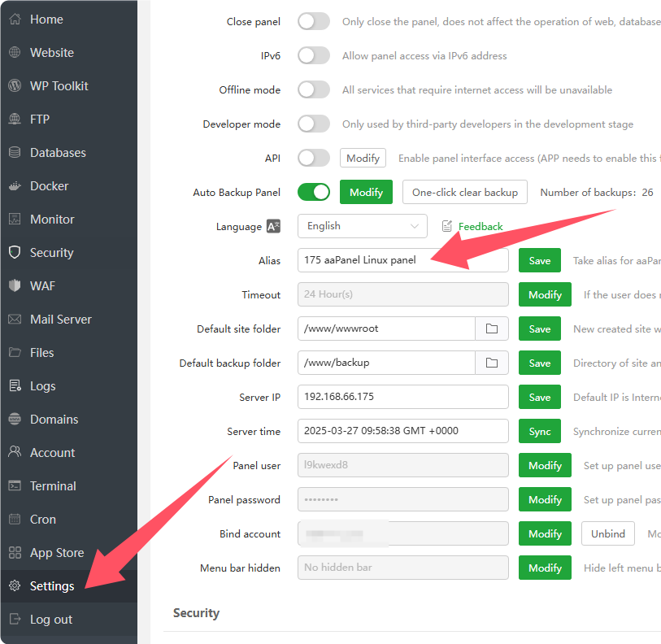The width and height of the screenshot is (661, 644).
Task: Click the 'Security' section heading
Action: pos(196,613)
